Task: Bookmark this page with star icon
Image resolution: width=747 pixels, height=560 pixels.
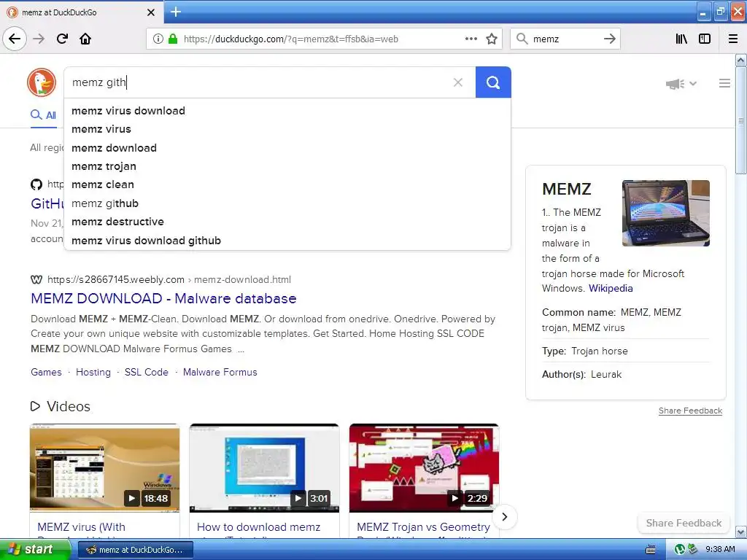Action: coord(492,39)
